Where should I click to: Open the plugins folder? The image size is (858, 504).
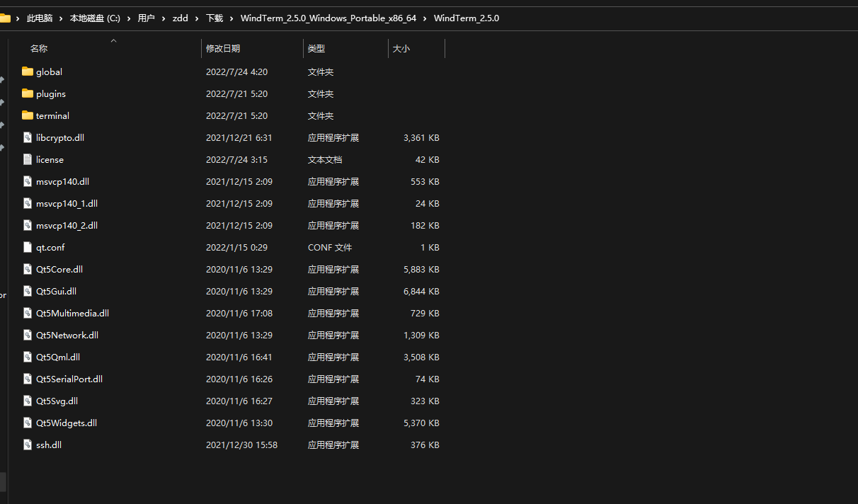pos(50,93)
